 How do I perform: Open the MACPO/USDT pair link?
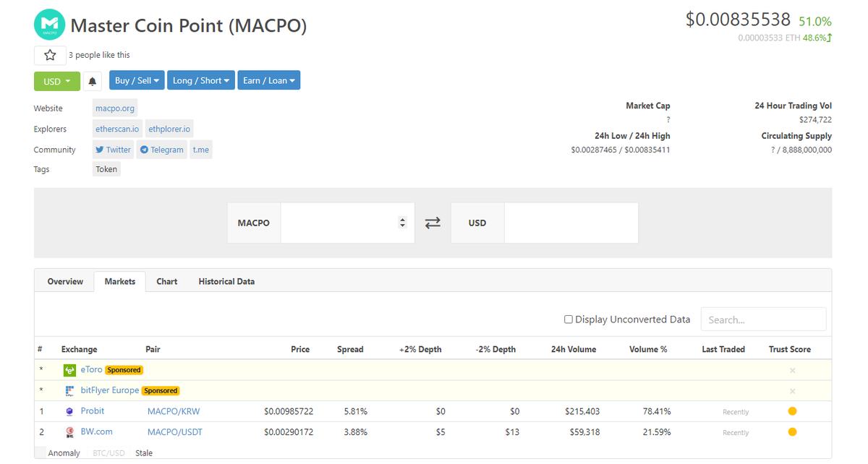175,432
